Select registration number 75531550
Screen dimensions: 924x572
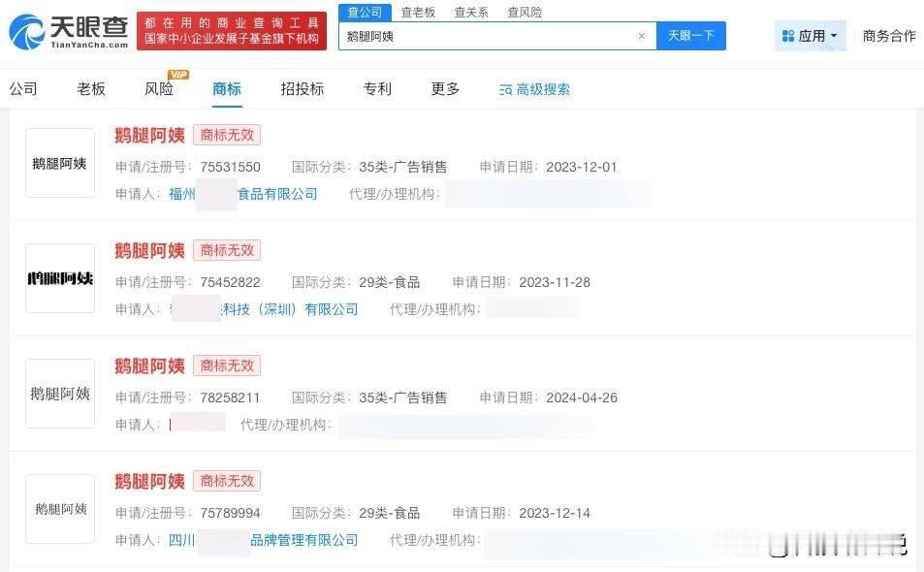(x=231, y=168)
